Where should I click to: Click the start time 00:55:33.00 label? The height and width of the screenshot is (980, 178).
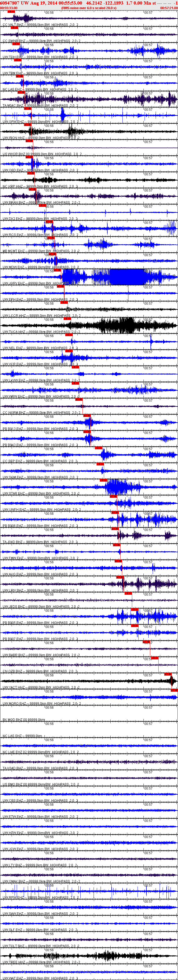(x=9, y=8)
